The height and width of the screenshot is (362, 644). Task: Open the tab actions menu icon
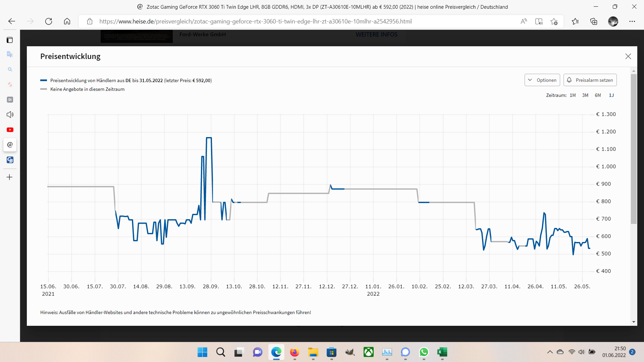10,40
